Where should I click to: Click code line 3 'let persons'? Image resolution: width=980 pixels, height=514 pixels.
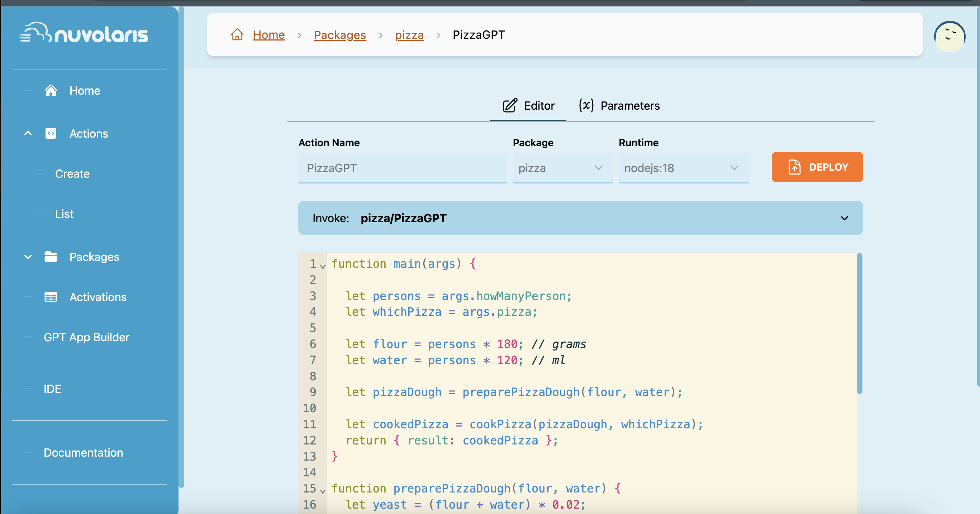[x=458, y=296]
